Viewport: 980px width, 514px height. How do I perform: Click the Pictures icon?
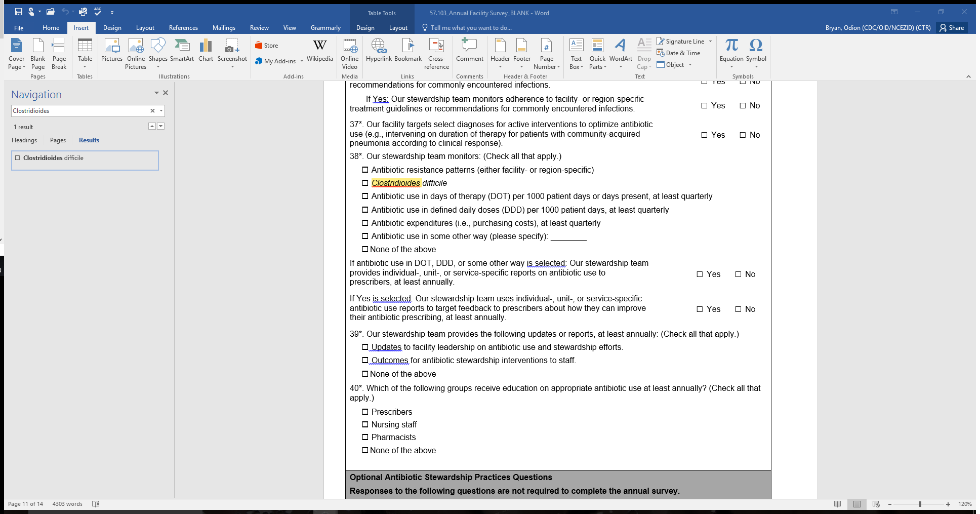point(112,51)
